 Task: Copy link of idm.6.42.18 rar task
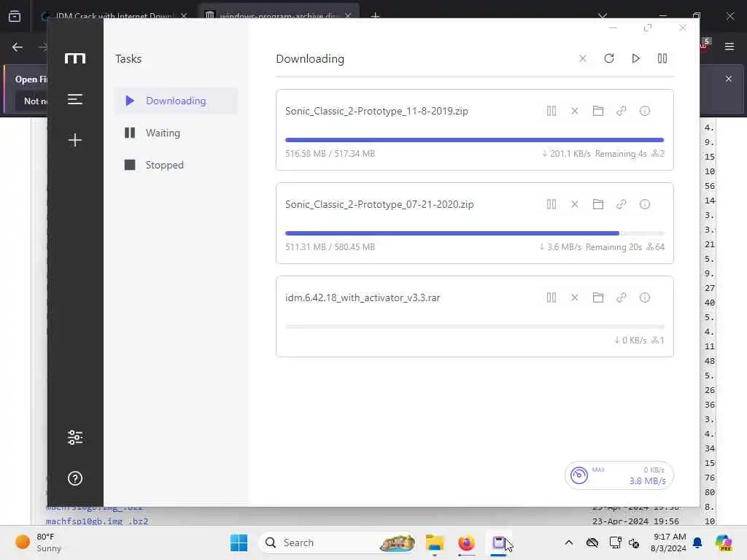(622, 297)
